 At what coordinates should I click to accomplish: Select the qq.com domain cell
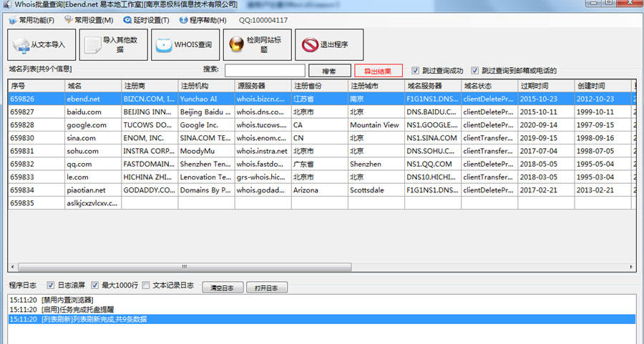93,164
